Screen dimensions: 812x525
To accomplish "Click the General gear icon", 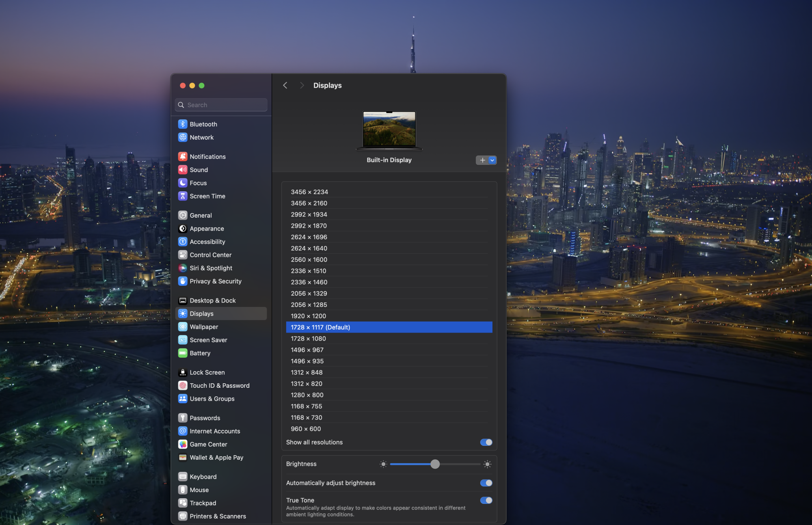I will (x=183, y=216).
